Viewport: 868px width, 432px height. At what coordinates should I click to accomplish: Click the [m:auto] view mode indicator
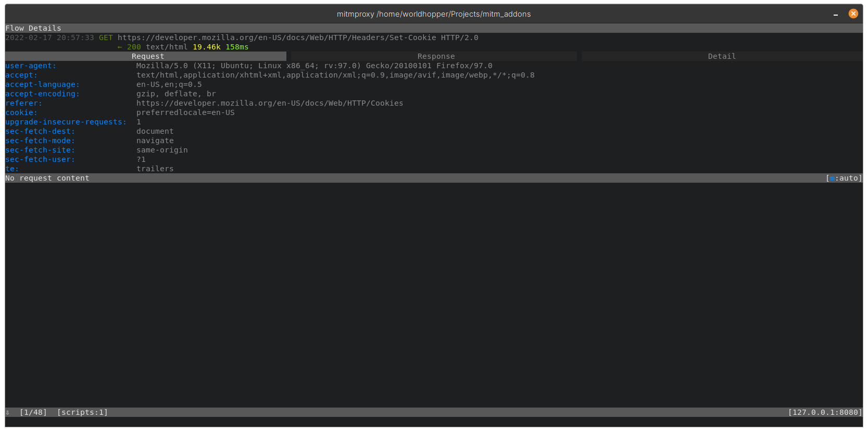click(x=844, y=178)
